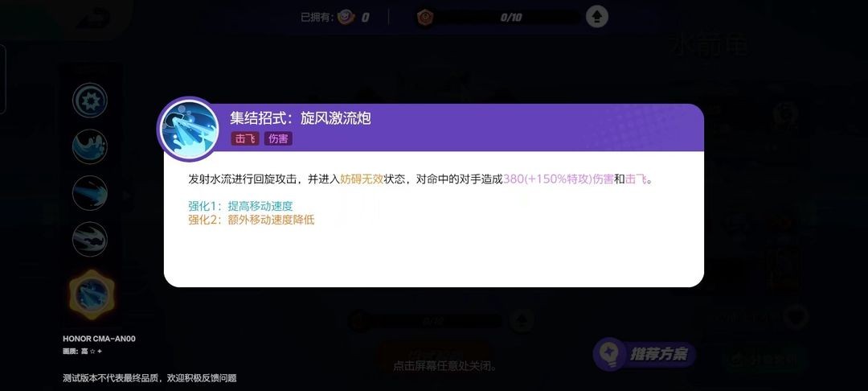The image size is (868, 391).
Task: Click the 强化1：提高移动速度 upgrade line
Action: point(240,206)
